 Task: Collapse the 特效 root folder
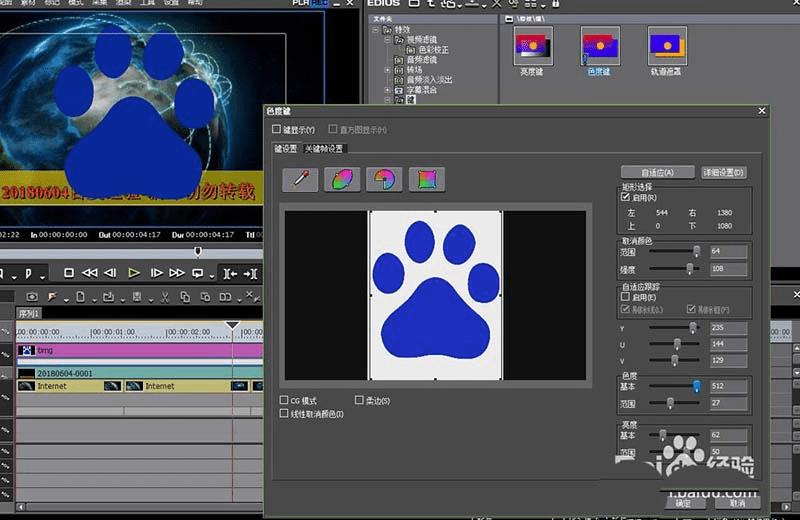tap(375, 30)
